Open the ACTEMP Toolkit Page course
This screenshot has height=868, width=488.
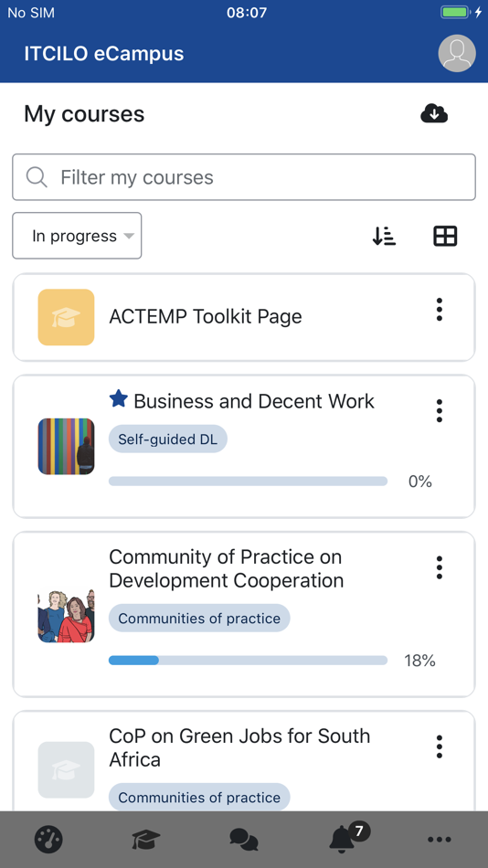click(206, 317)
